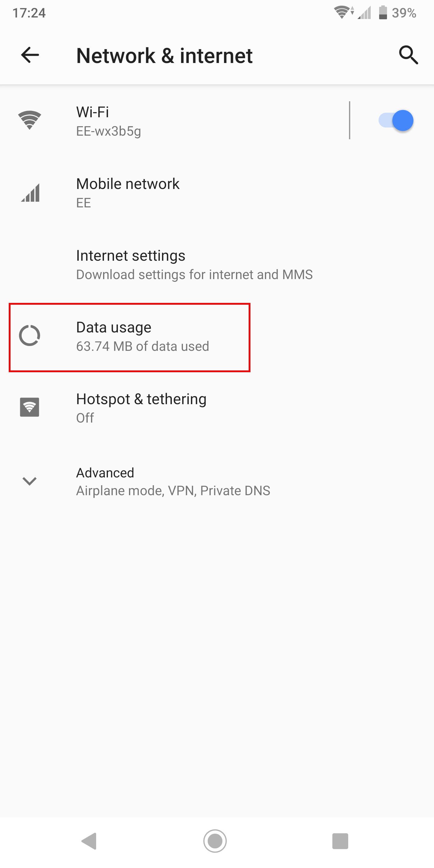Turn off the Wi-Fi switch
Viewport: 434px width, 868px height.
point(396,120)
